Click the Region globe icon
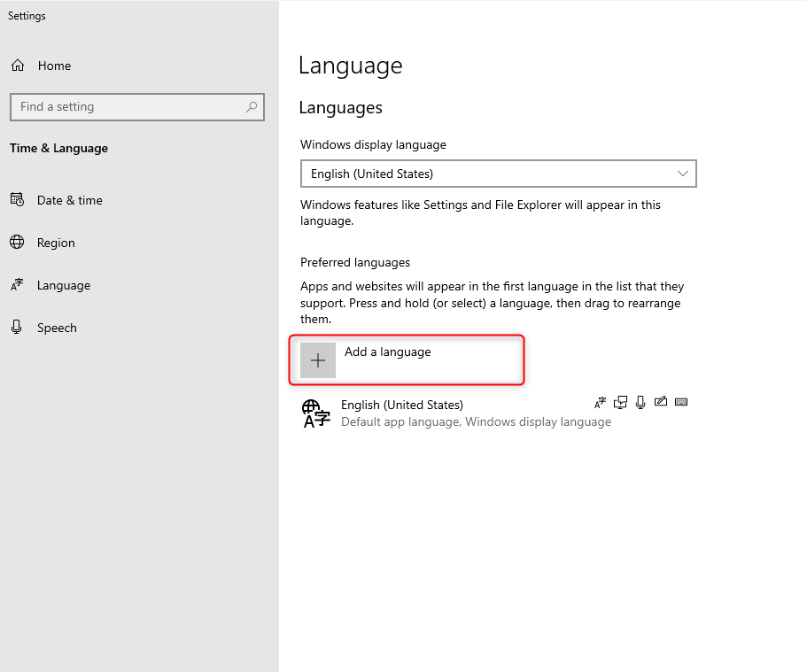The image size is (807, 672). click(x=17, y=242)
